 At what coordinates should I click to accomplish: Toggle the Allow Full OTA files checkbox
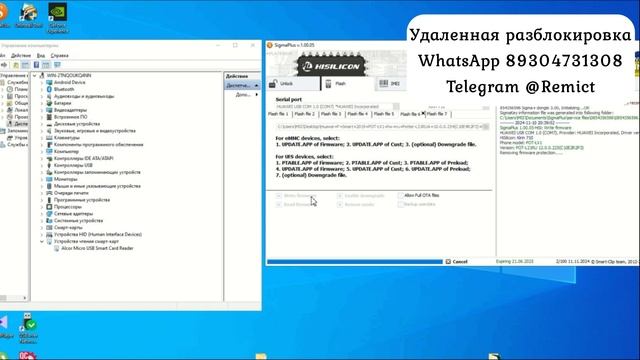401,196
